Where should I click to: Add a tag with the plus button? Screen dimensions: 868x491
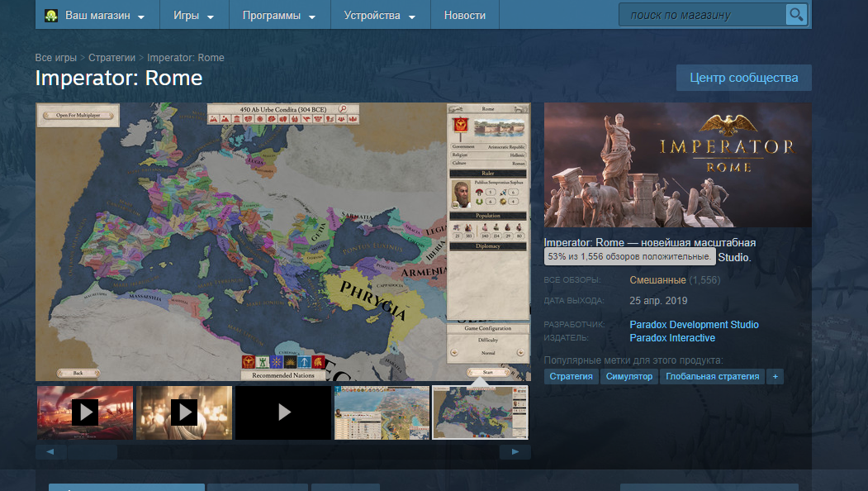[775, 376]
